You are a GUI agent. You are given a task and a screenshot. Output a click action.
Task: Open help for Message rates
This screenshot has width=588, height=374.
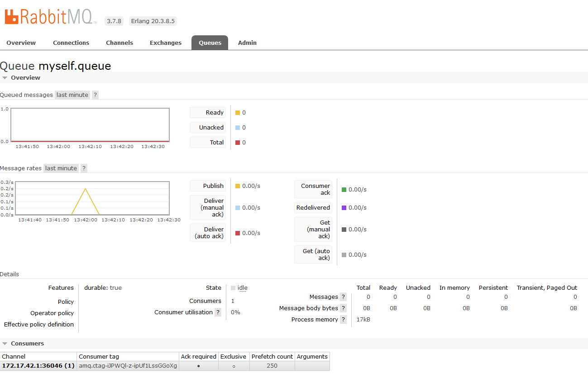pyautogui.click(x=84, y=168)
